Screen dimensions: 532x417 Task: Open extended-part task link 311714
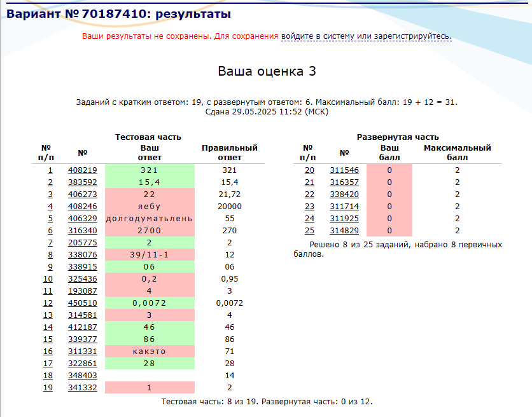click(344, 207)
